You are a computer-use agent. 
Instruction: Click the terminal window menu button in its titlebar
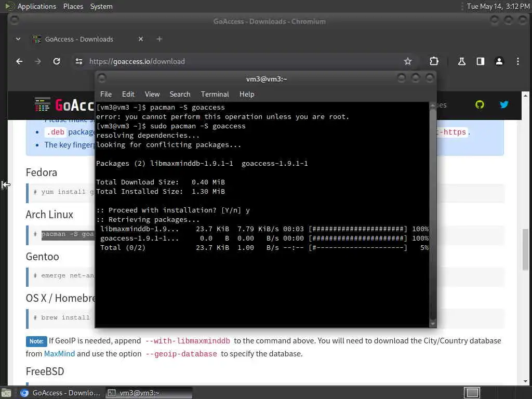coord(102,78)
